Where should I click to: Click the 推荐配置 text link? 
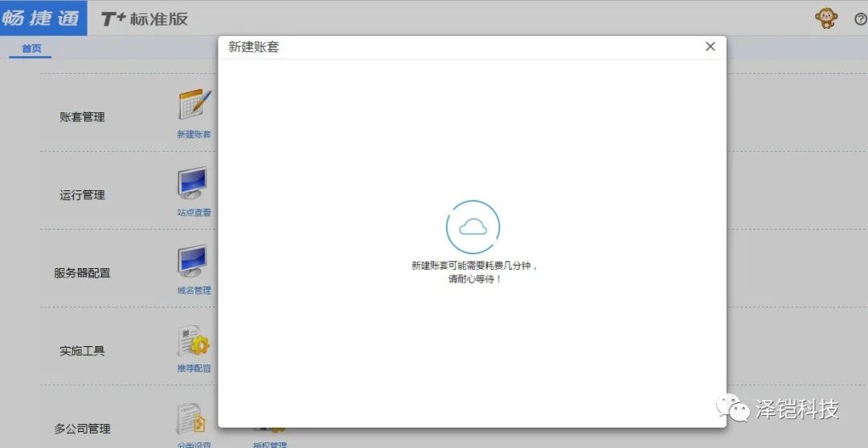tap(194, 369)
